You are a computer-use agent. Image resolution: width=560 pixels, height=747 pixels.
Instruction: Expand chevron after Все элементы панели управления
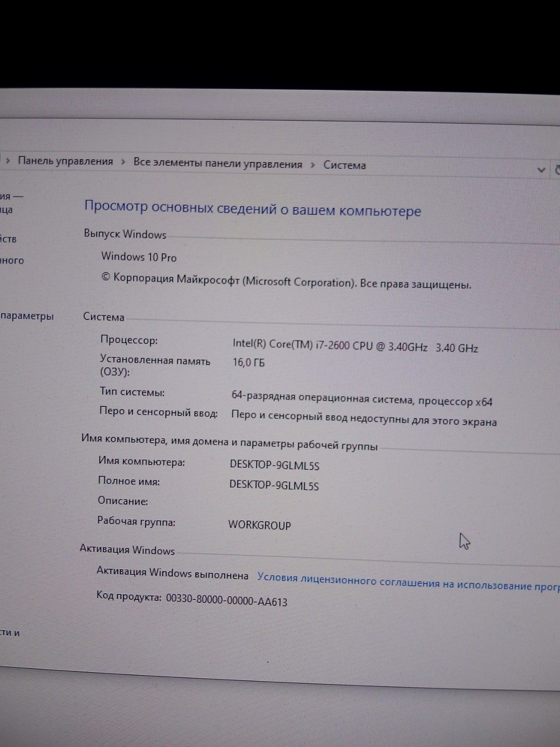click(x=313, y=165)
